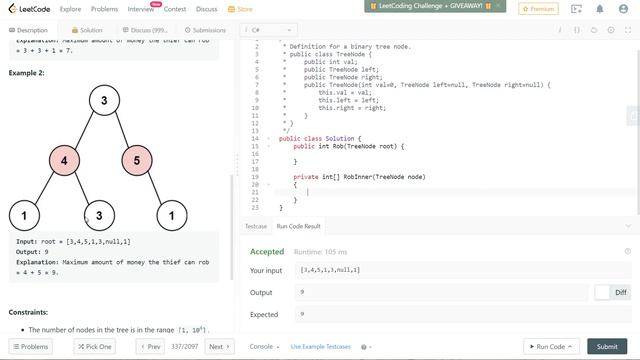Screen dimensions: 640x360
Task: Click Pick One random problem
Action: (95, 347)
